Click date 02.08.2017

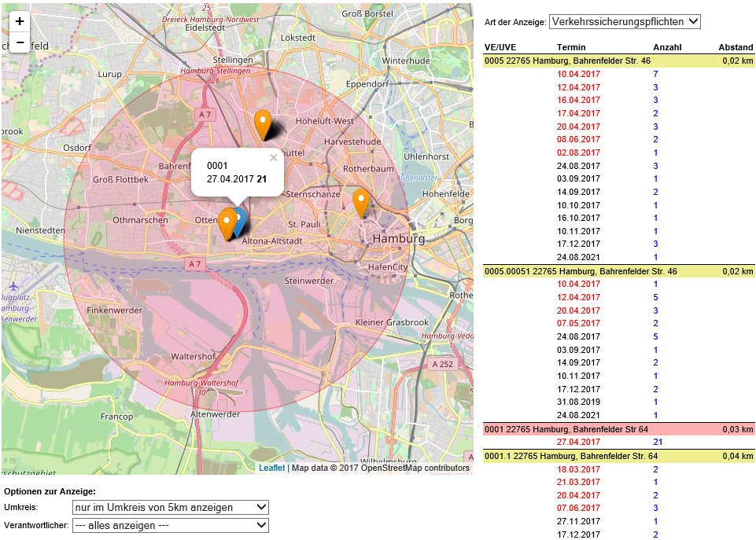578,152
